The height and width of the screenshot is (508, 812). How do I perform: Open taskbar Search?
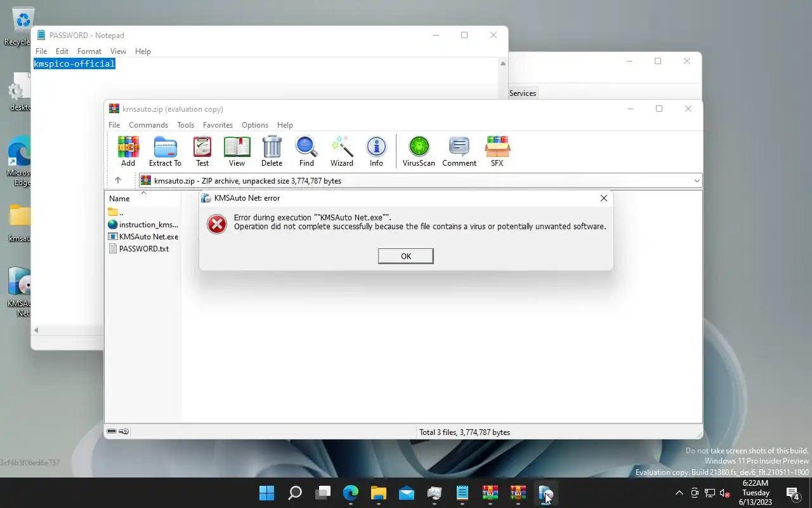pos(295,493)
